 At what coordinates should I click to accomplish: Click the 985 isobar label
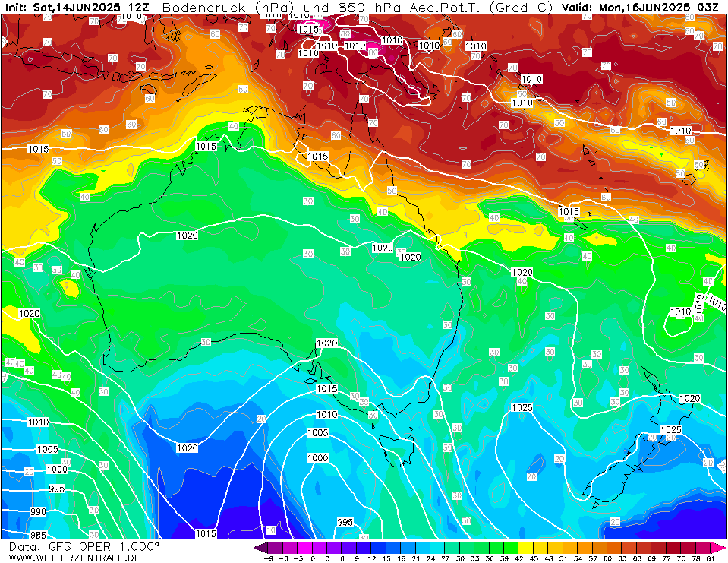38,535
